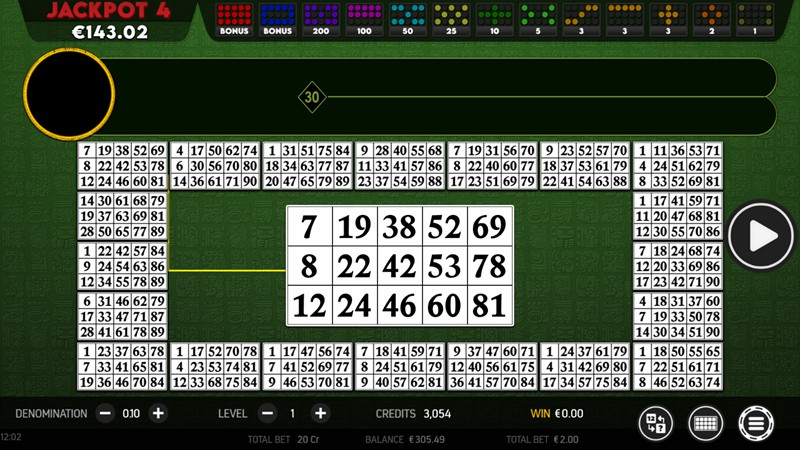Click the WIN €0.00 display

pyautogui.click(x=557, y=413)
